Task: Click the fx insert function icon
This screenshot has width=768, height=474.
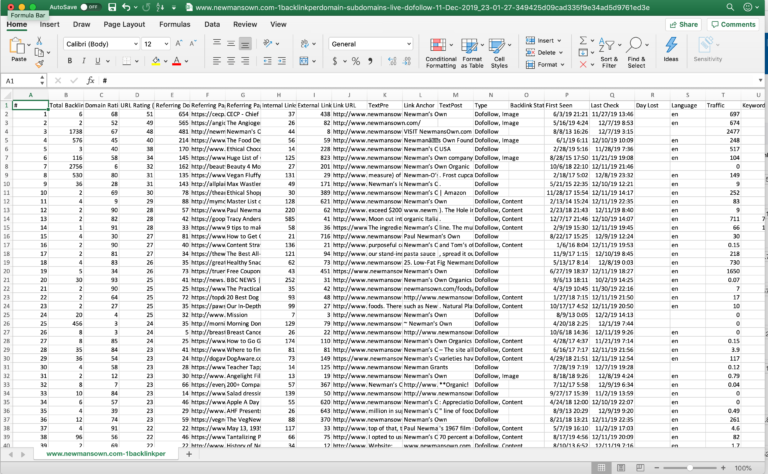Action: [x=90, y=81]
